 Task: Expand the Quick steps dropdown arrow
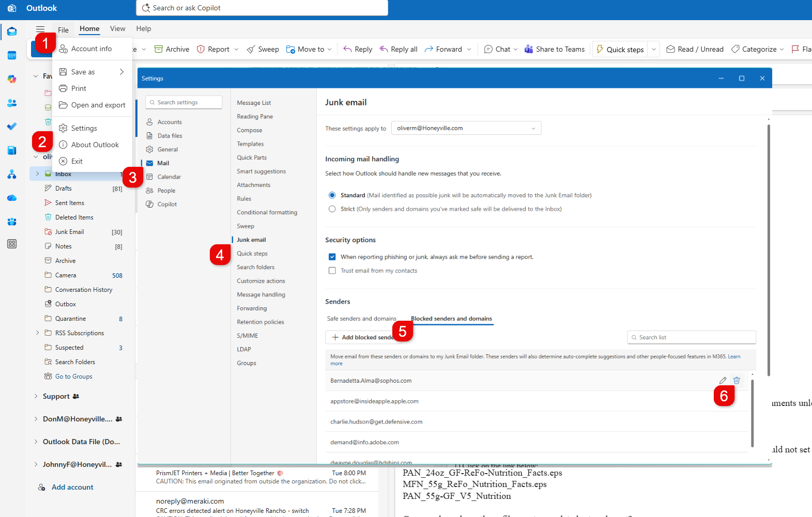654,50
